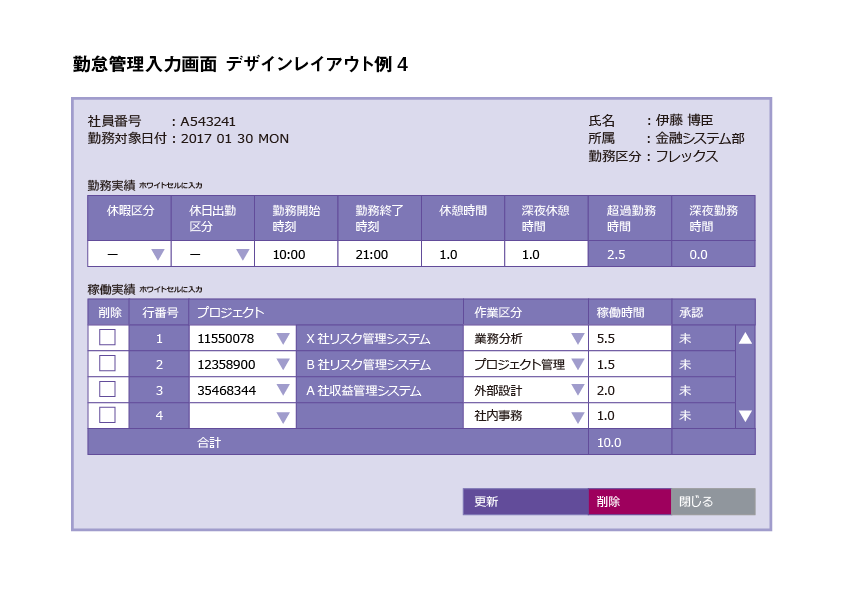Open project dropdown showing 12358900
The height and width of the screenshot is (597, 843).
(283, 364)
